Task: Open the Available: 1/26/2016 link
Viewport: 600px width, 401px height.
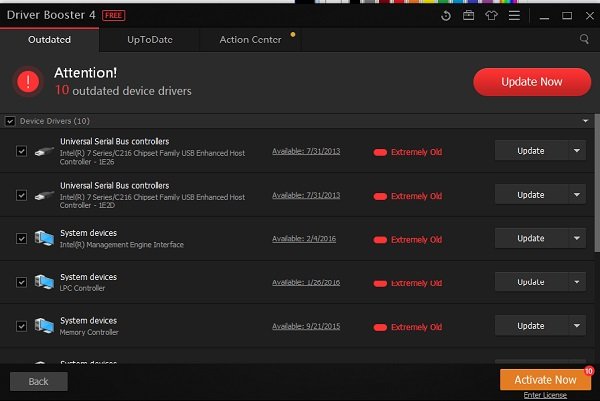Action: pyautogui.click(x=306, y=282)
